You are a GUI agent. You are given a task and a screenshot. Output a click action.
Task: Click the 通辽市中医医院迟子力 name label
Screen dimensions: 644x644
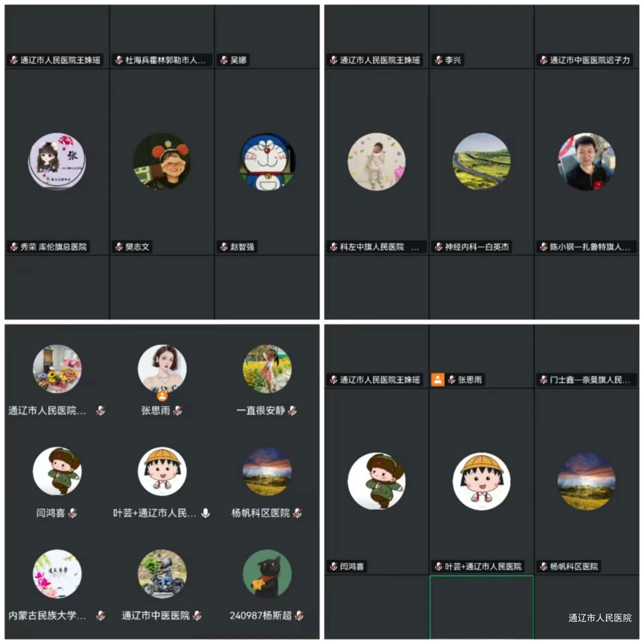[589, 60]
